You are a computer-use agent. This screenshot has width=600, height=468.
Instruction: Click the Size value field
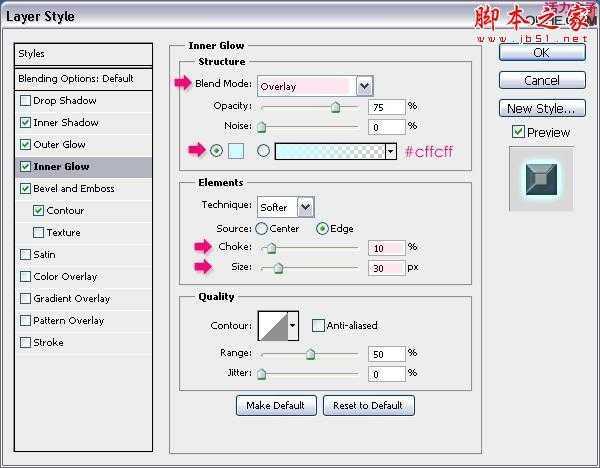[x=386, y=268]
